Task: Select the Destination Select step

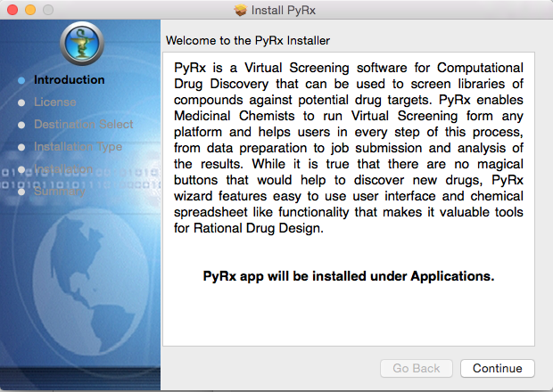Action: click(84, 125)
